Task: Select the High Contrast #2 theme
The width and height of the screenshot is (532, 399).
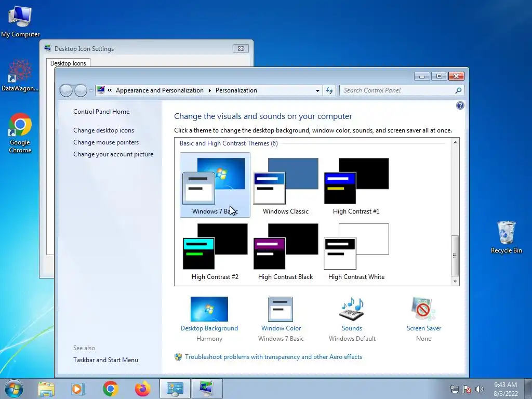Action: (215, 251)
